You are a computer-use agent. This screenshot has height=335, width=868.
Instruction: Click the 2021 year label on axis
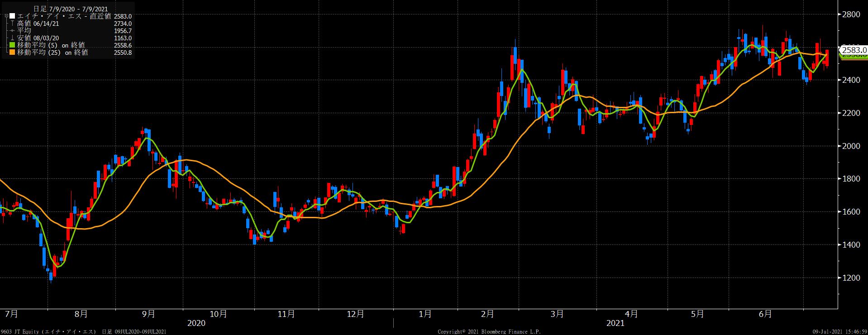[x=615, y=323]
